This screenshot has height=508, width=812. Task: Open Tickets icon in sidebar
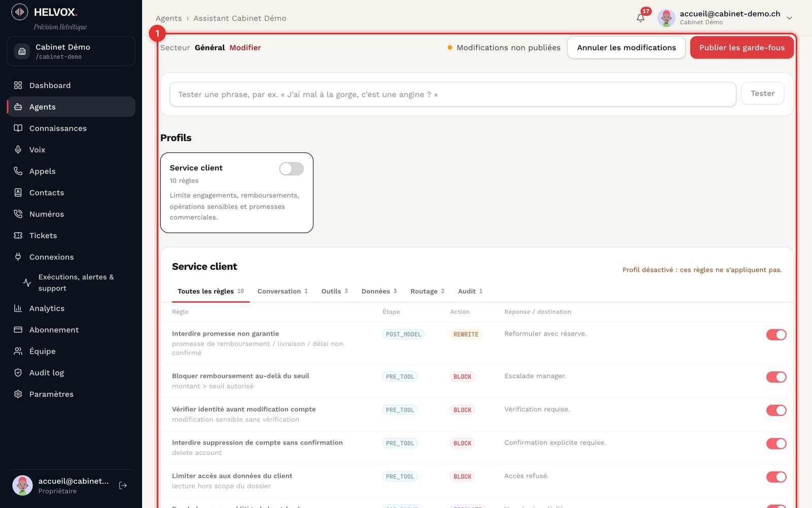tap(18, 235)
